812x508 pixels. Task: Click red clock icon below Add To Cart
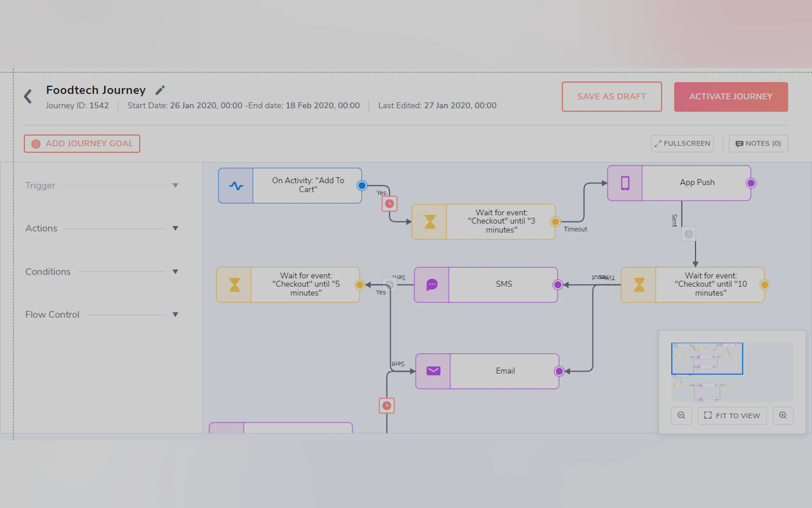tap(389, 203)
